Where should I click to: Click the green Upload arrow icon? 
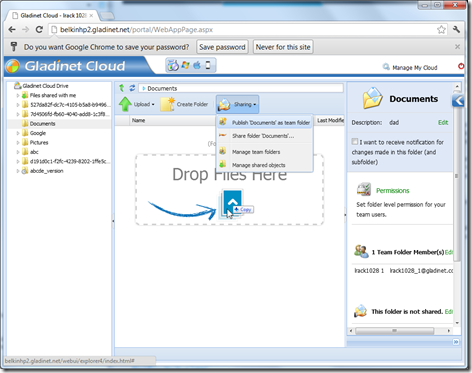click(125, 104)
